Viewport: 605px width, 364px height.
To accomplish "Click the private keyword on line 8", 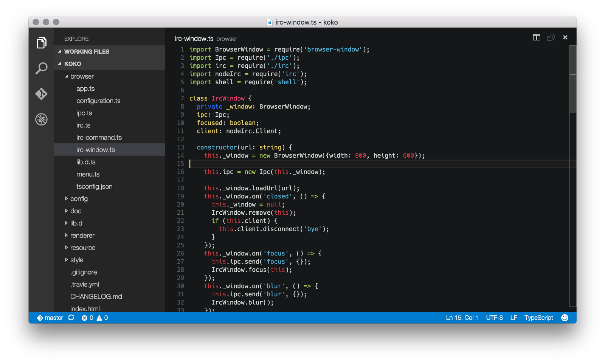I will point(209,107).
